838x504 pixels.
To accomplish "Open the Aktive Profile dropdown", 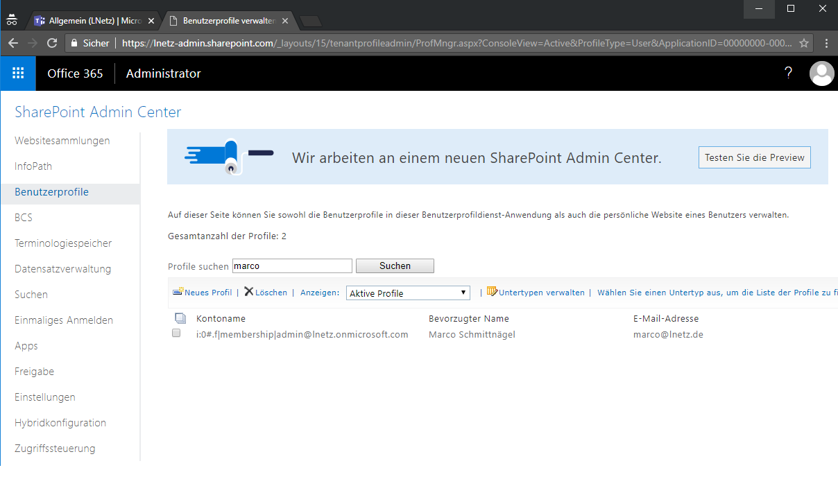I will coord(408,293).
